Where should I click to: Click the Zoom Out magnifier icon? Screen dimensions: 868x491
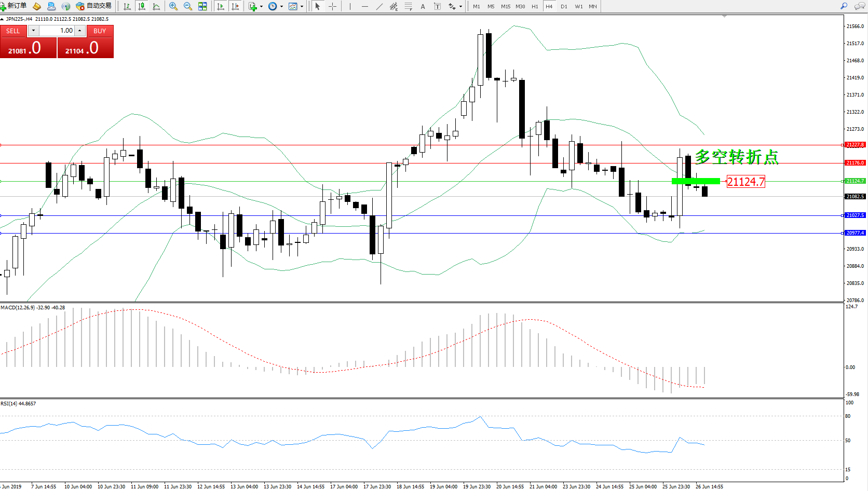188,6
